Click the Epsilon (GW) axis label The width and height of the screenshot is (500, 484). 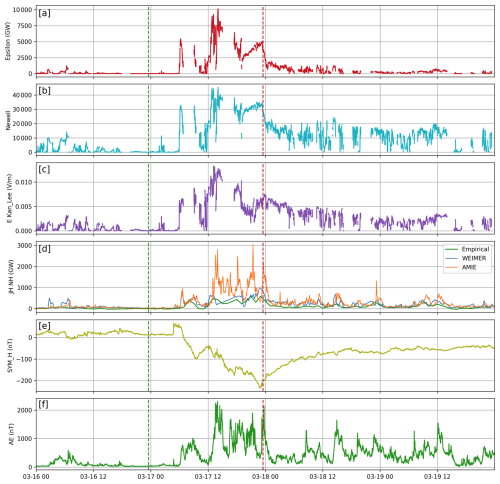(8, 41)
